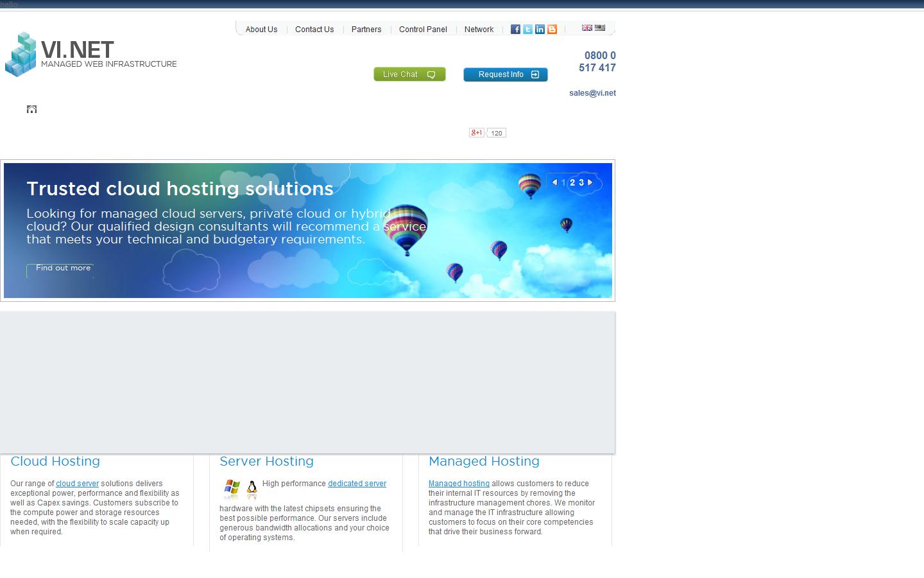Click the Google +1 share button

tap(475, 132)
